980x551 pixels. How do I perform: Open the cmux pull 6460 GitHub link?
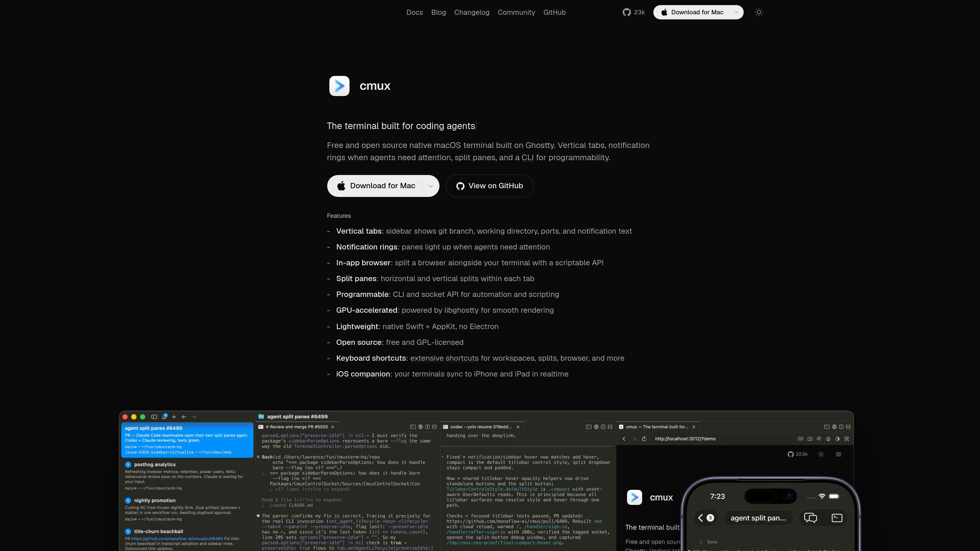pos(177,539)
